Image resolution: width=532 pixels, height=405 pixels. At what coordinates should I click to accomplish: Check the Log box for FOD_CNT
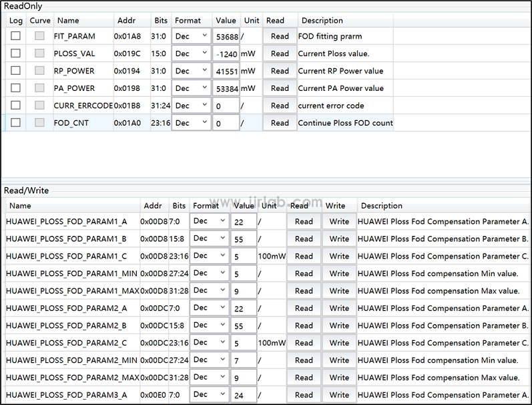15,122
